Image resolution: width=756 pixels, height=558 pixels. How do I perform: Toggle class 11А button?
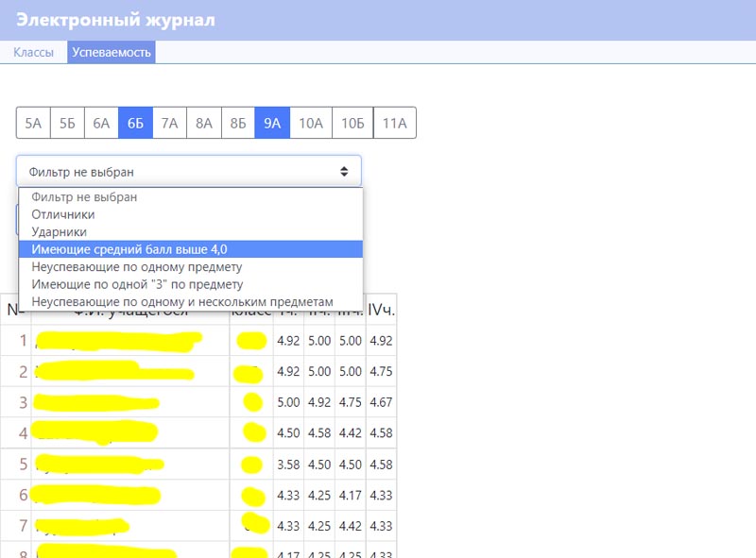coord(394,123)
